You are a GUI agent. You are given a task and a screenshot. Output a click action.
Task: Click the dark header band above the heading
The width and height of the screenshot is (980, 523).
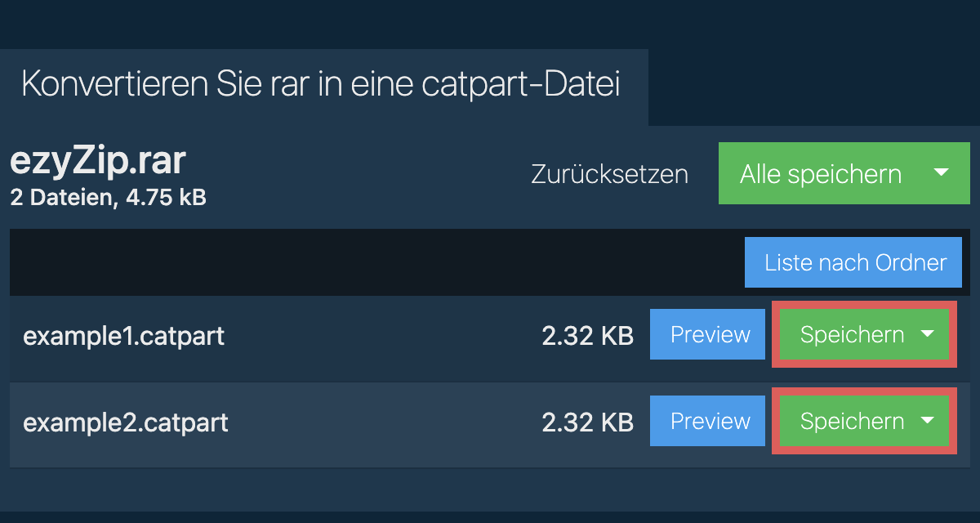point(490,23)
